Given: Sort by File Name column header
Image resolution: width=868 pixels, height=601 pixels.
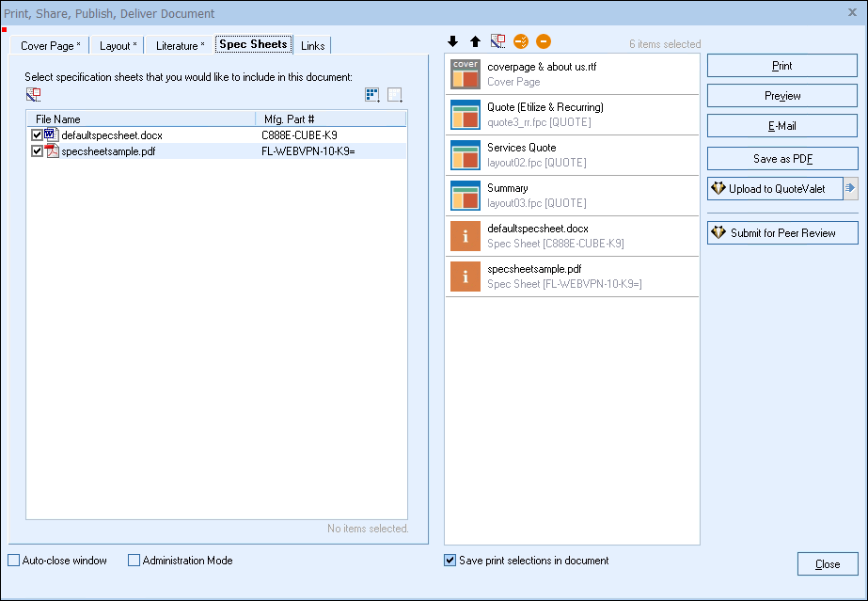Looking at the screenshot, I should (x=139, y=119).
